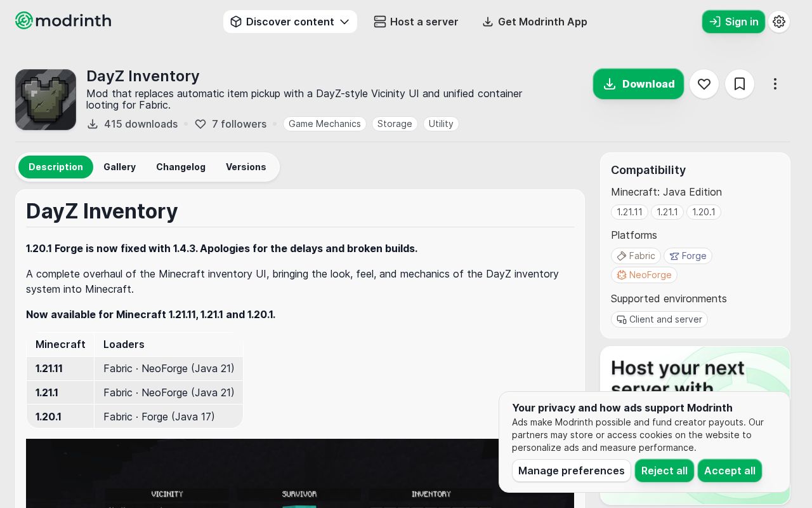This screenshot has width=812, height=508.
Task: Click the Storage tag
Action: [x=395, y=124]
